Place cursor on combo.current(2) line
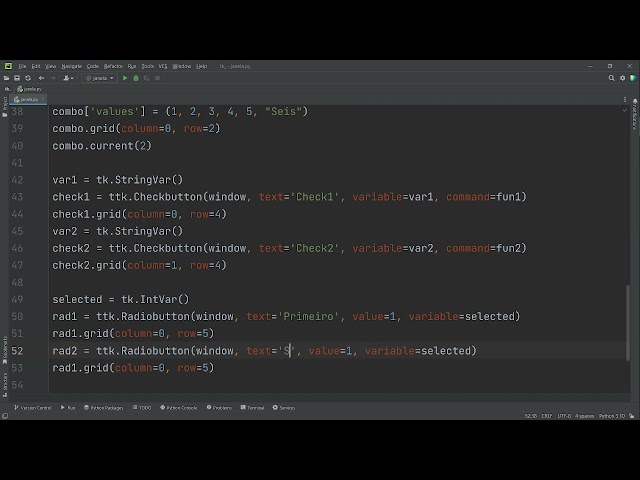The width and height of the screenshot is (640, 480). 102,146
